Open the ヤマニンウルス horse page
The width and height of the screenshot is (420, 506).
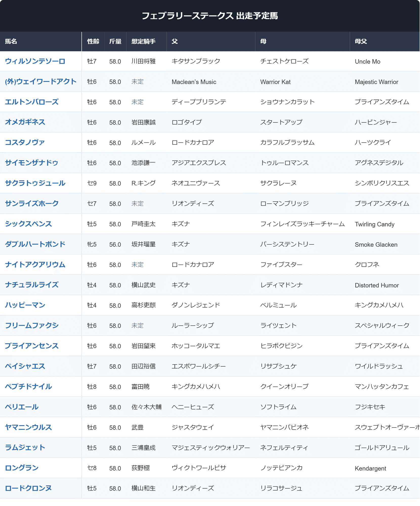tap(28, 427)
